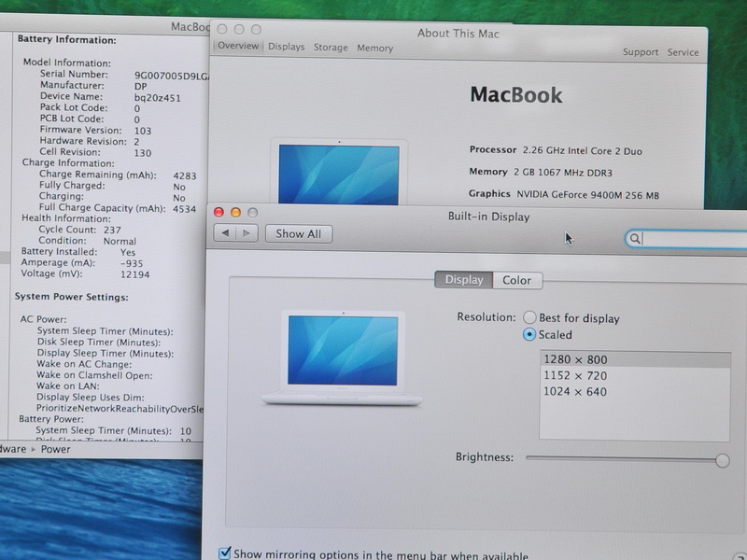This screenshot has height=560, width=747.
Task: Click the Processor 2.26 GHz Intel Core 2 Duo line
Action: [556, 150]
